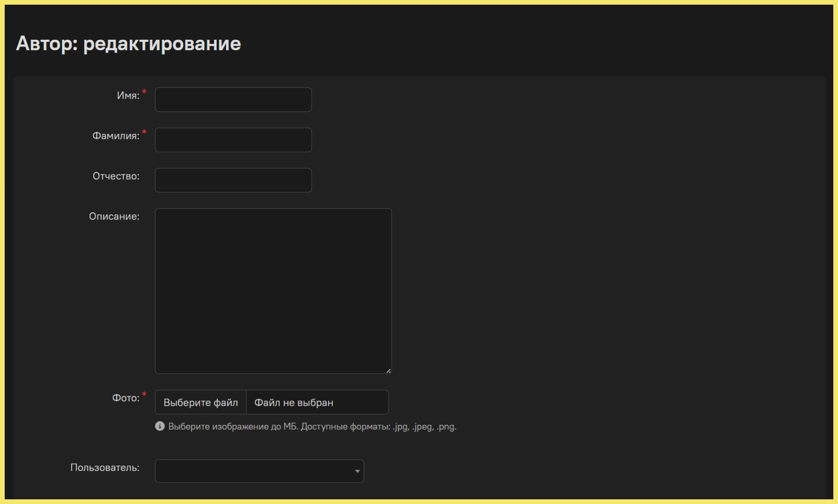
Task: Click the Описание textarea resize handle
Action: [389, 371]
